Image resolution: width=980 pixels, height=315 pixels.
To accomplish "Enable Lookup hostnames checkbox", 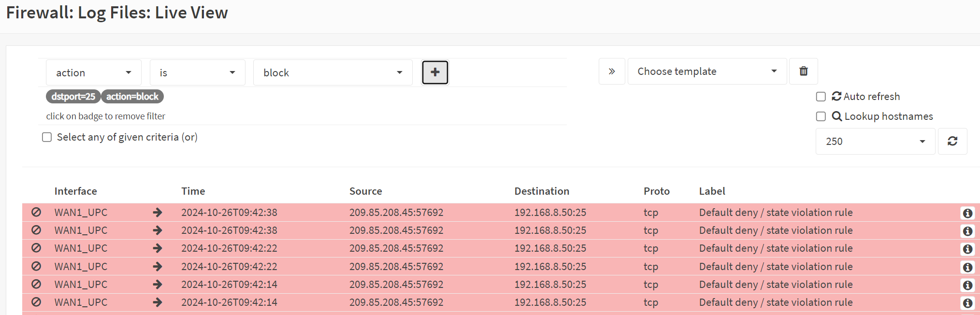I will pos(821,116).
